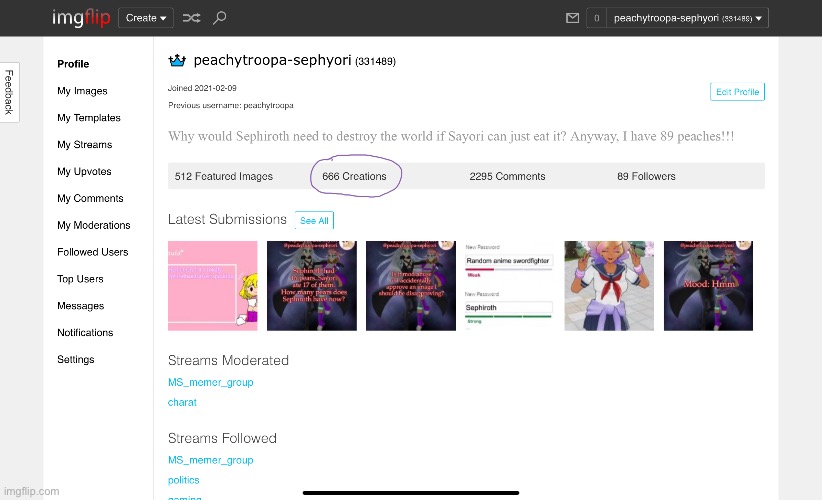Open the 89 Followers stat
Viewport: 822px width, 500px height.
click(646, 176)
